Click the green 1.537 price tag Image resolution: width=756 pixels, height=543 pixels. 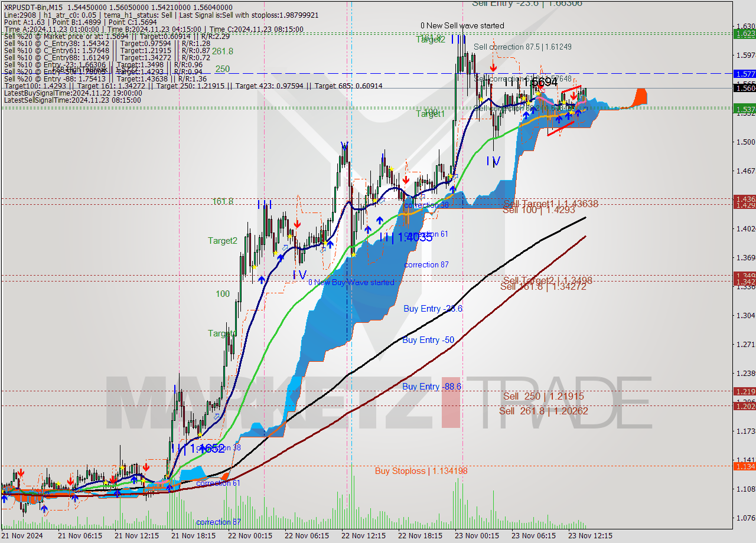(x=744, y=109)
